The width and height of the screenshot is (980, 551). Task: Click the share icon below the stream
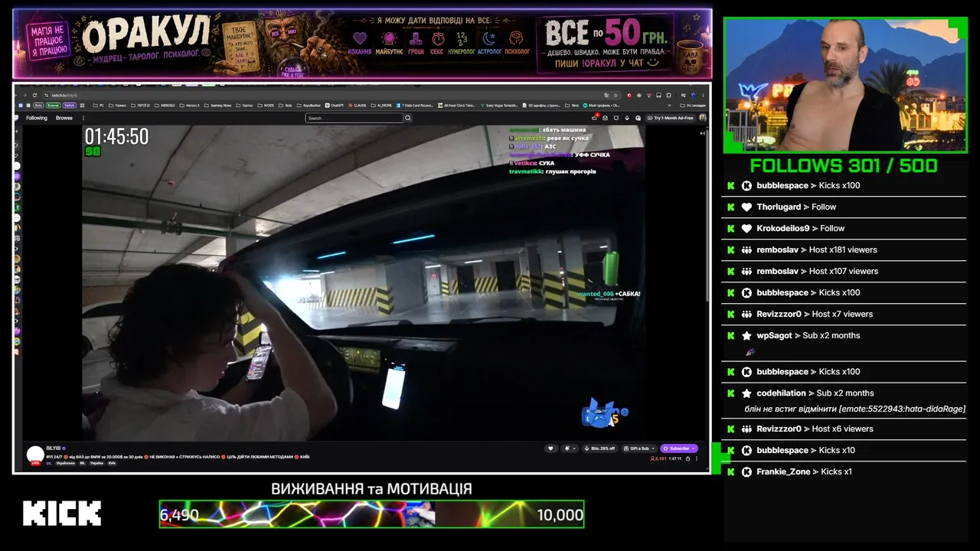click(688, 459)
